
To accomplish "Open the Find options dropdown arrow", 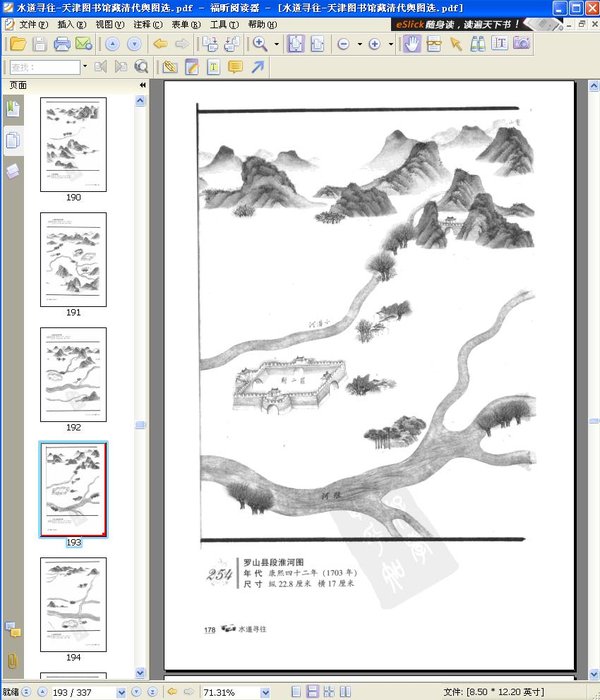I will pos(85,67).
